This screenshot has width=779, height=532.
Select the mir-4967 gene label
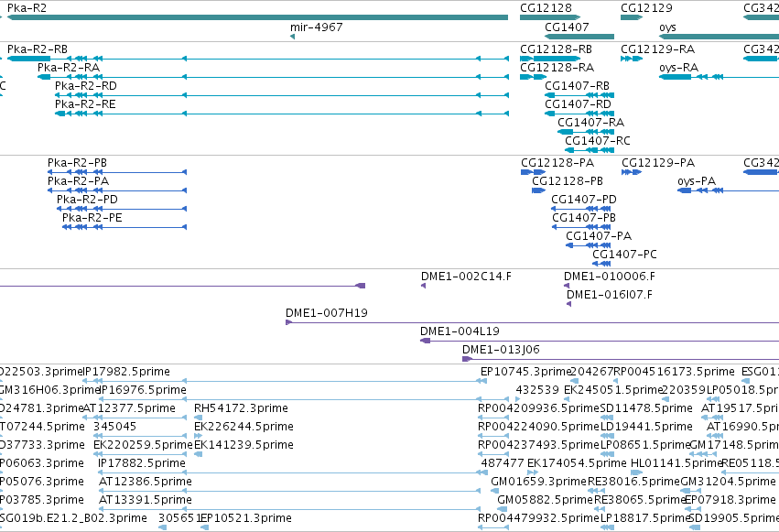(x=317, y=27)
